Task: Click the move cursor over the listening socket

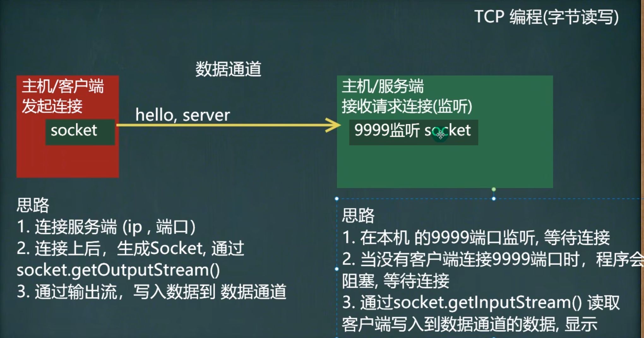Action: tap(441, 135)
